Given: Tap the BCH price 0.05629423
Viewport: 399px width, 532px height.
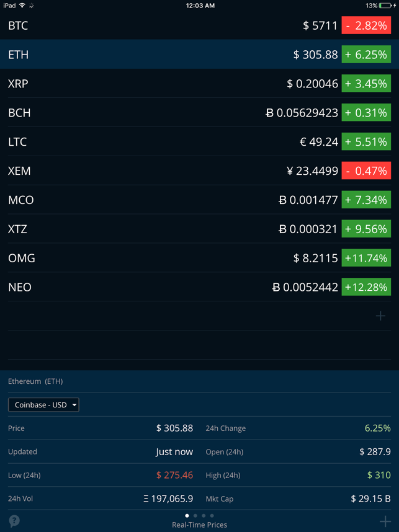Looking at the screenshot, I should coord(302,113).
